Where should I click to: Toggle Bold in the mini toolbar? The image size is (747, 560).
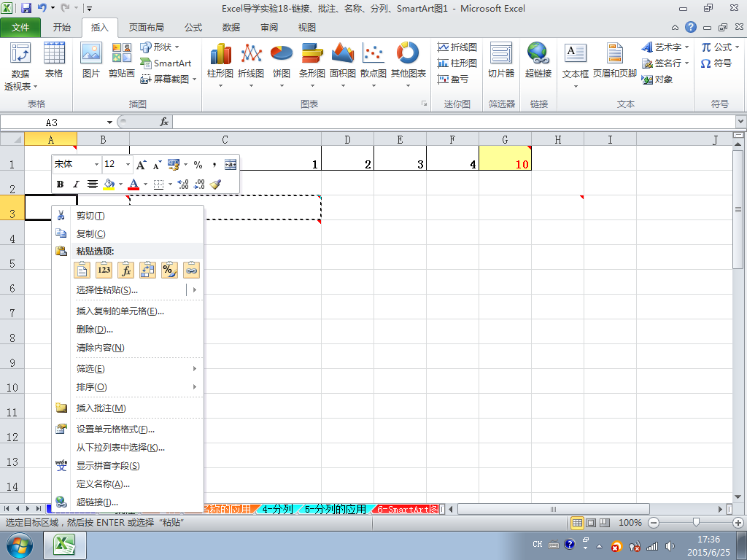tap(60, 184)
